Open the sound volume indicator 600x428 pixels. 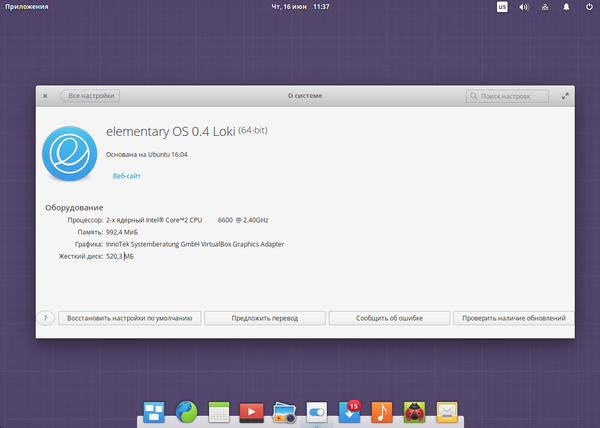(523, 7)
